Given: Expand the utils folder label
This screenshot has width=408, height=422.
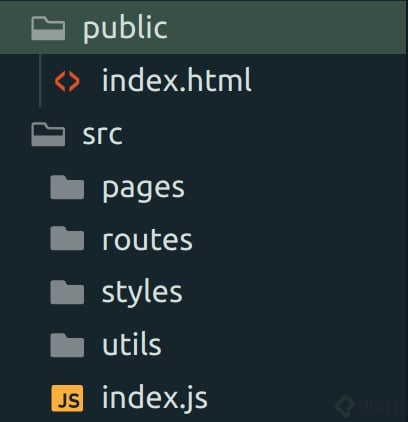Looking at the screenshot, I should [x=132, y=344].
